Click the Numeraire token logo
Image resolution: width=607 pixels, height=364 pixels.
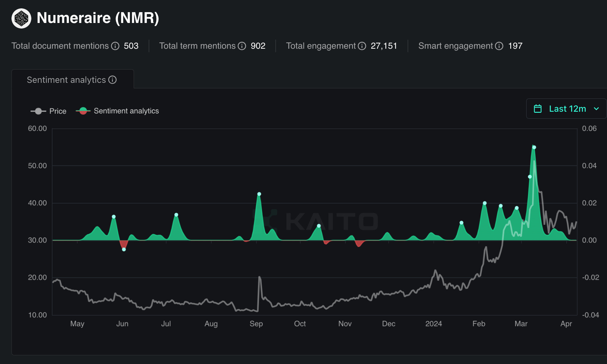click(21, 18)
